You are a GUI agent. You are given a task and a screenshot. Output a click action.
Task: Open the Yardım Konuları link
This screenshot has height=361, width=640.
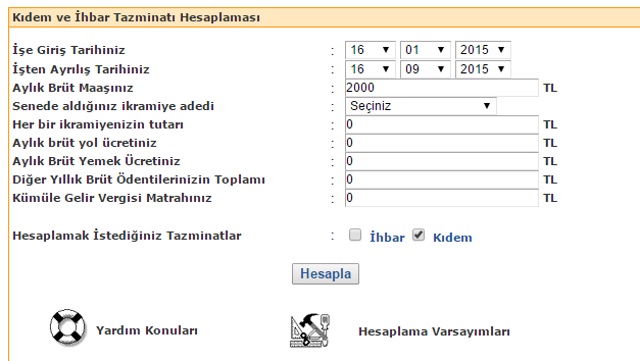click(x=147, y=330)
